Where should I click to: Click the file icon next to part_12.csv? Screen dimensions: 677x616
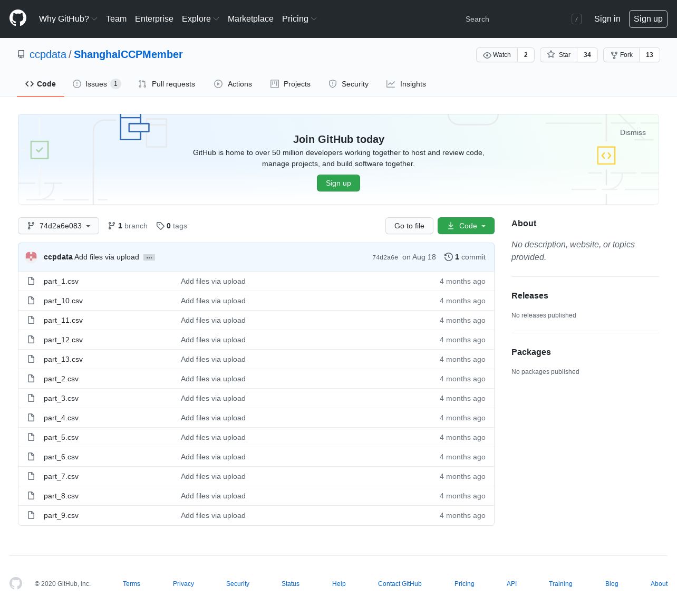[31, 340]
